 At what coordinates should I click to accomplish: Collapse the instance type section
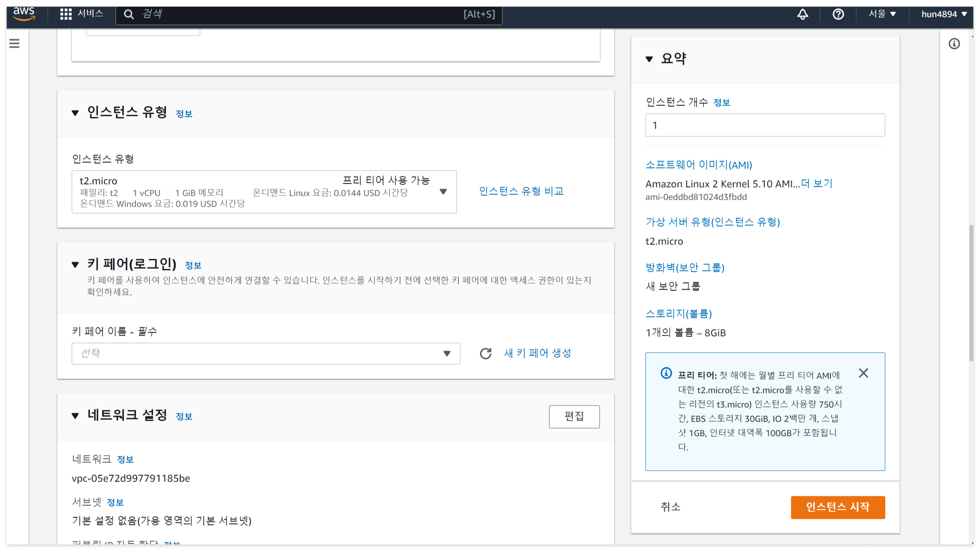75,113
